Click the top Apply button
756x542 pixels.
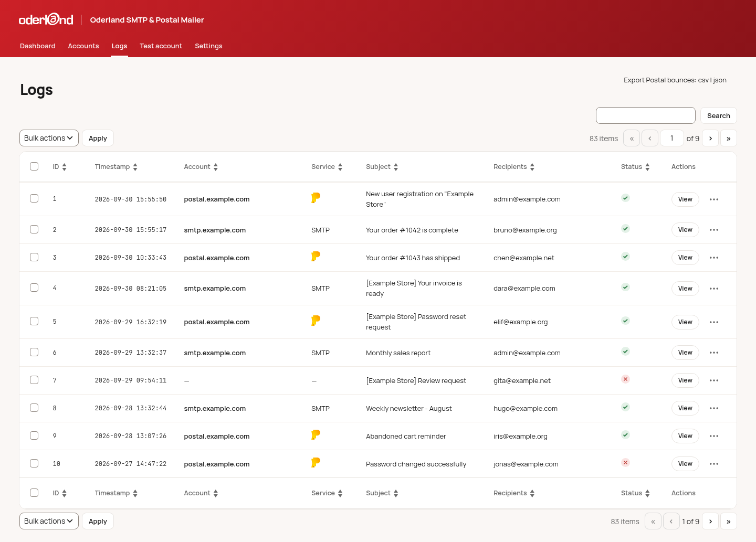(98, 138)
